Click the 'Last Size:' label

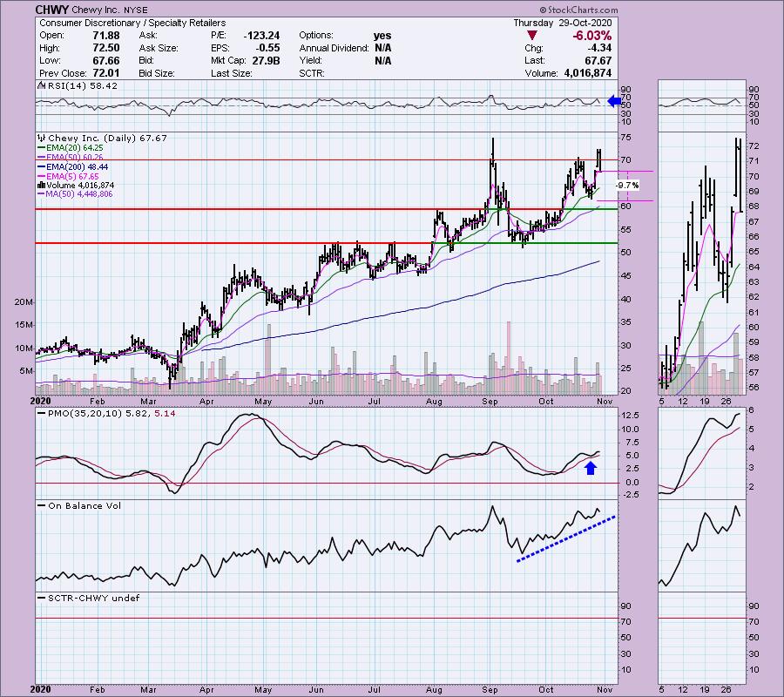pos(231,73)
